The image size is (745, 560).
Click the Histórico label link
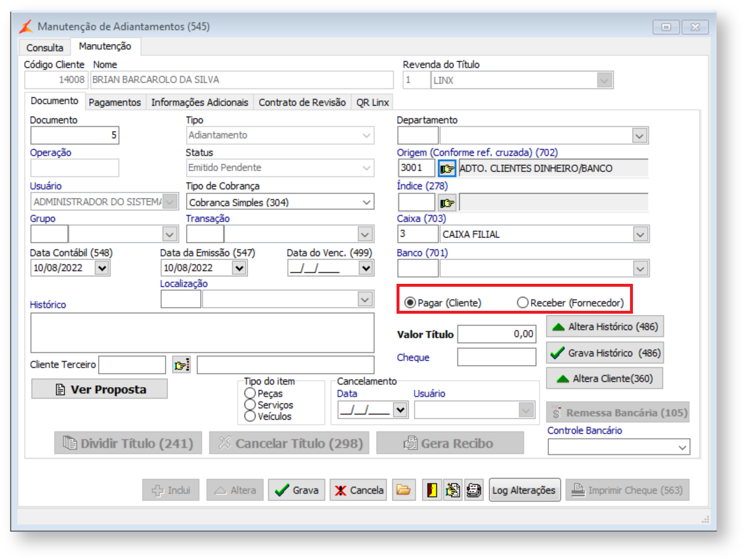(x=48, y=305)
